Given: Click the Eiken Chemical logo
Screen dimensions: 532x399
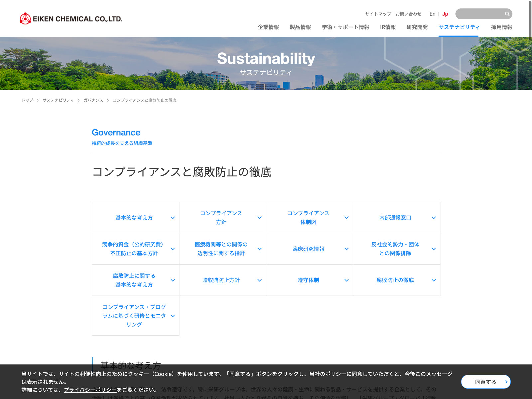Looking at the screenshot, I should tap(71, 19).
